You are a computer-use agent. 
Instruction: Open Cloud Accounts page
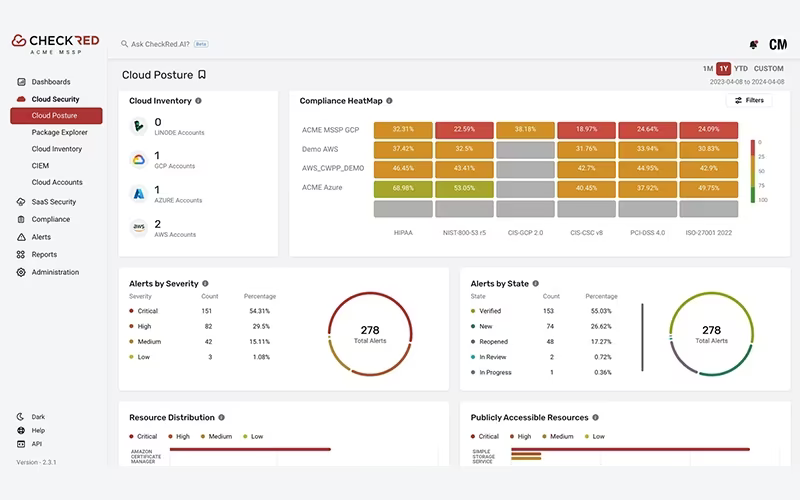[57, 182]
